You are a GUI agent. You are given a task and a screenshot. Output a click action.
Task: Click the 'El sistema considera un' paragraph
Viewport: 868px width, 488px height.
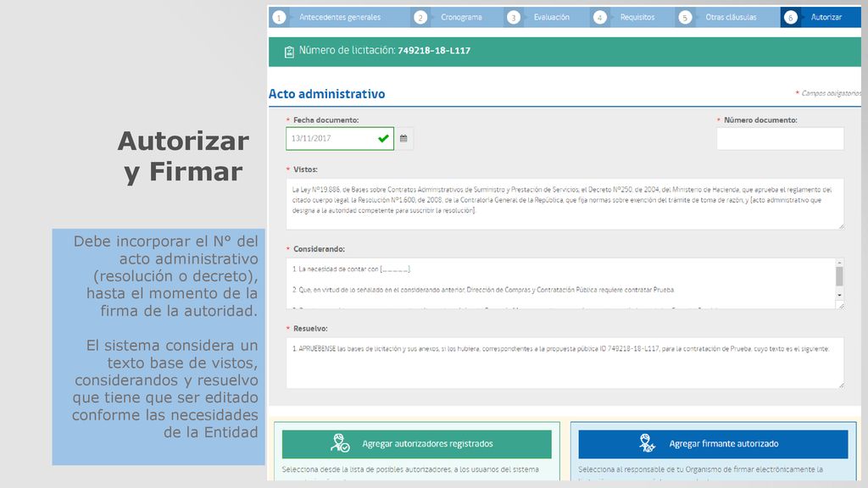[x=165, y=388]
